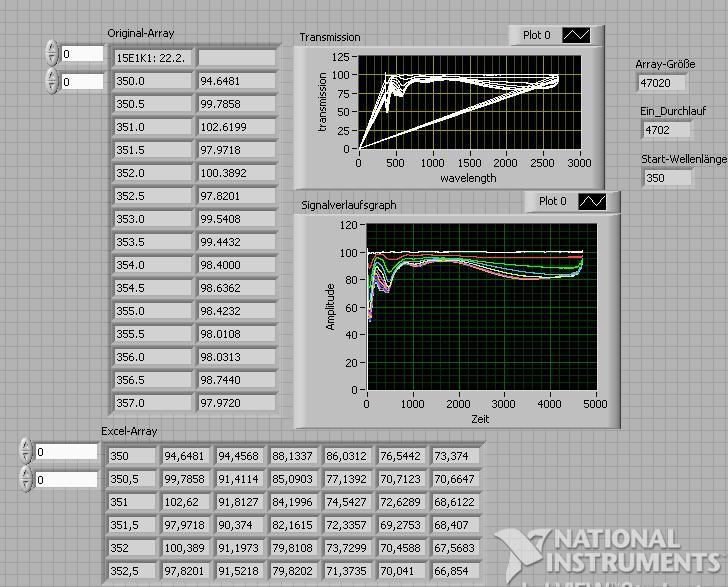Select Excel-Array cell 70,4588
This screenshot has width=728, height=587.
tap(401, 548)
